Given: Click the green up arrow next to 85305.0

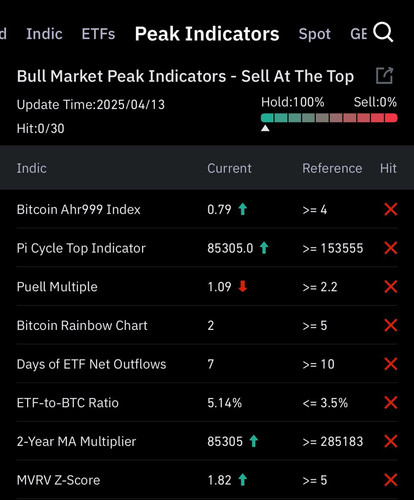Looking at the screenshot, I should (x=264, y=248).
